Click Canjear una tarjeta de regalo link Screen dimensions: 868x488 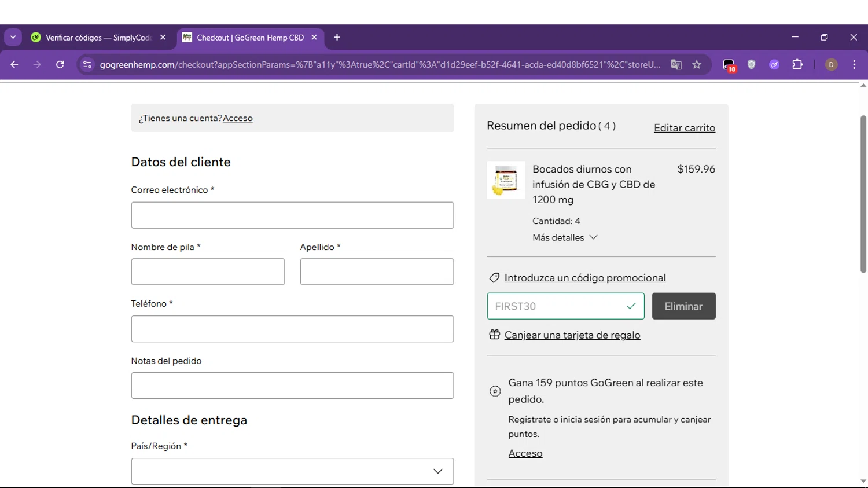click(572, 335)
